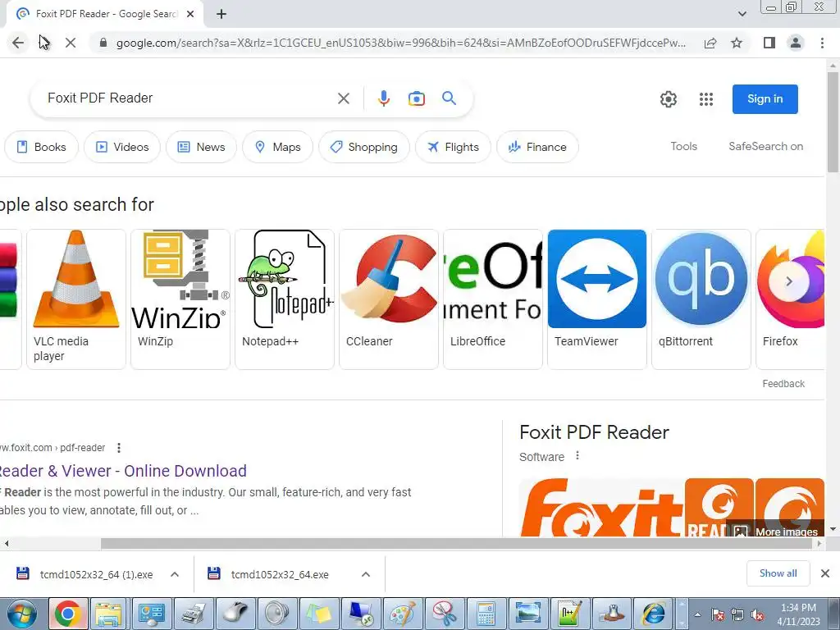Open Notepad++ from the taskbar
Viewport: 840px width, 630px height.
tap(569, 614)
